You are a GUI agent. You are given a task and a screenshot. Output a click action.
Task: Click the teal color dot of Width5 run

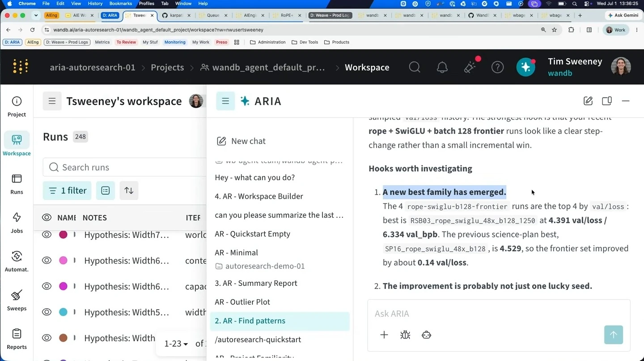coord(63,312)
